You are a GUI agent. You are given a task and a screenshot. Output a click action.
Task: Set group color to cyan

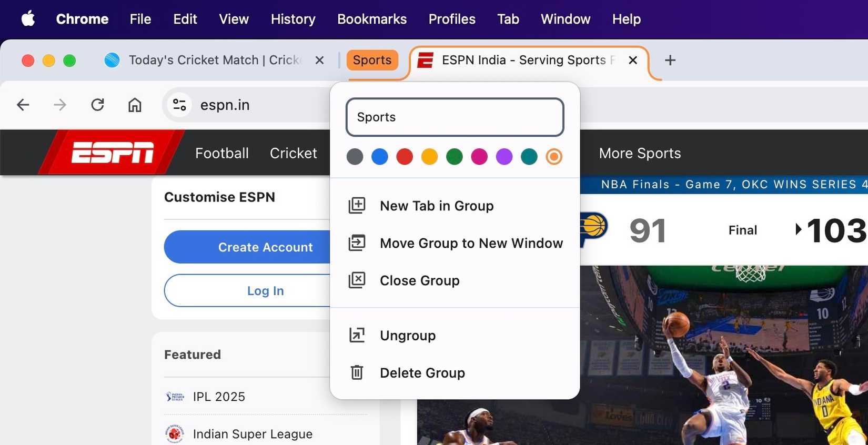point(529,156)
